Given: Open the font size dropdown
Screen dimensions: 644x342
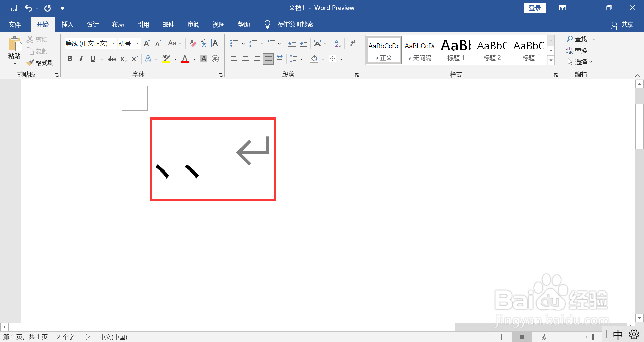Looking at the screenshot, I should click(137, 43).
